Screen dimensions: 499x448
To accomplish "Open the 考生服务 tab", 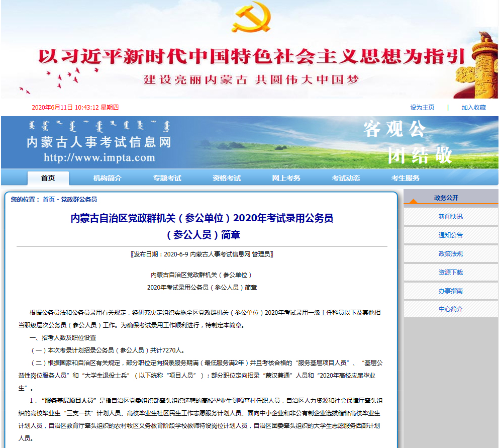I will 406,178.
